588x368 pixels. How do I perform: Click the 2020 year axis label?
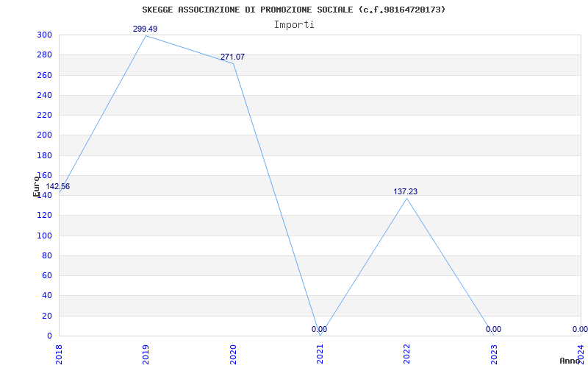coord(233,354)
